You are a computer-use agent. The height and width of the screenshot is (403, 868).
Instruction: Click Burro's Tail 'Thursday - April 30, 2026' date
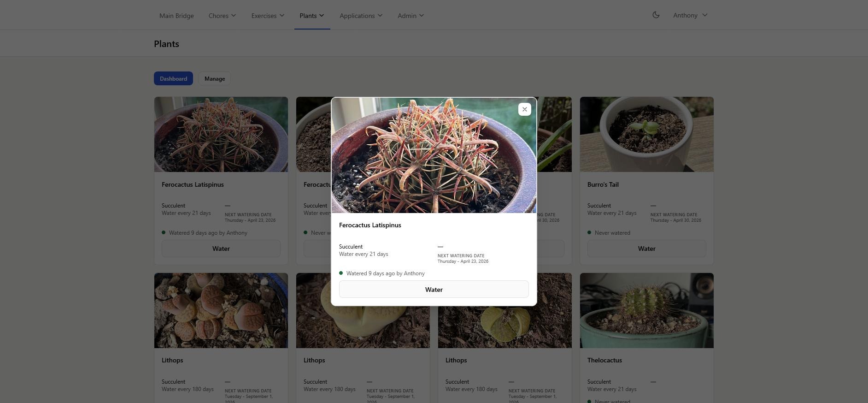[x=676, y=220]
